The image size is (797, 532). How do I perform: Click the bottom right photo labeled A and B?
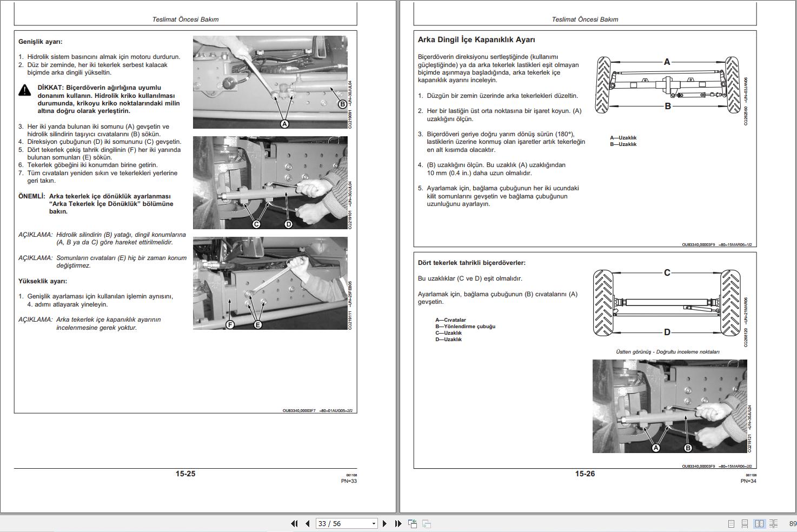pos(669,406)
